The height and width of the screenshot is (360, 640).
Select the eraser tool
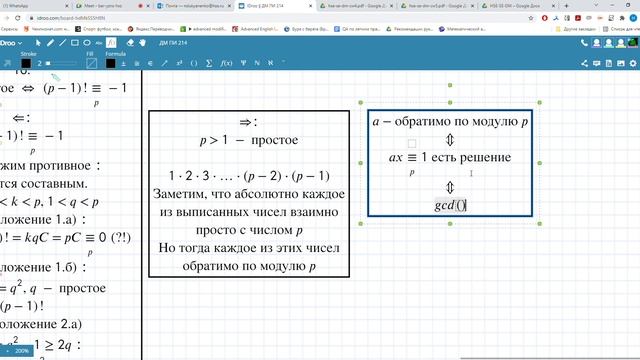click(x=130, y=42)
